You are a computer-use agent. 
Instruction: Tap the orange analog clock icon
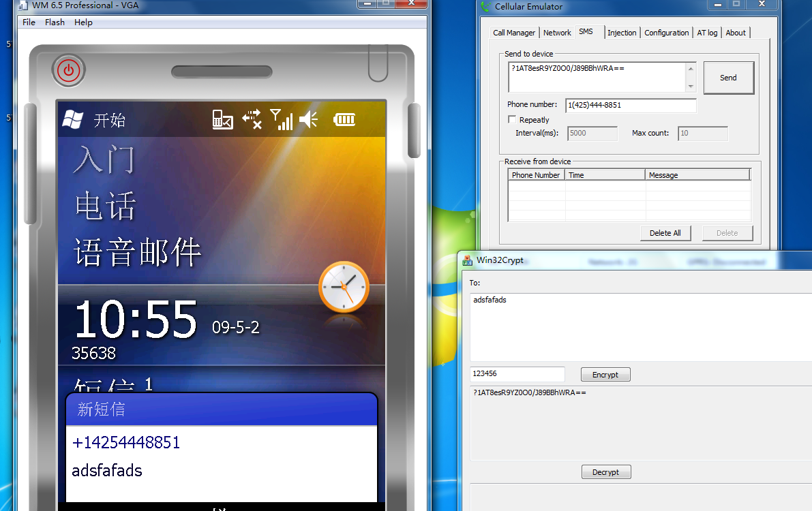pyautogui.click(x=344, y=287)
